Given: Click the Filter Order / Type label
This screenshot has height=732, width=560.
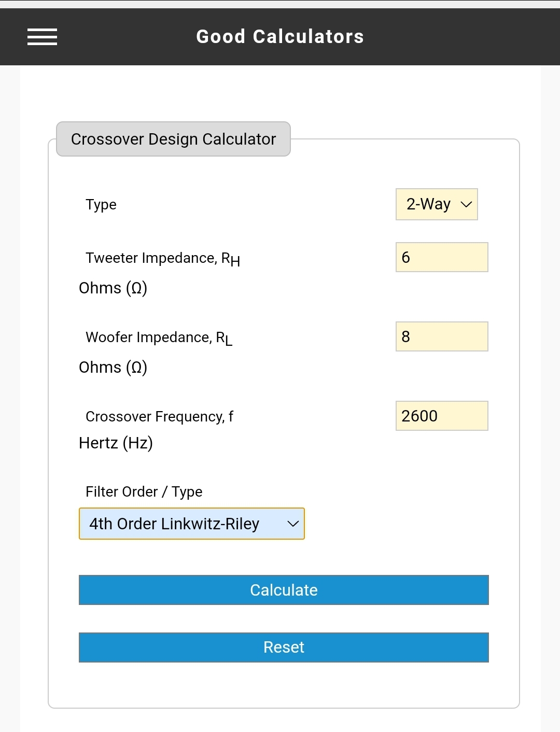Looking at the screenshot, I should [144, 491].
